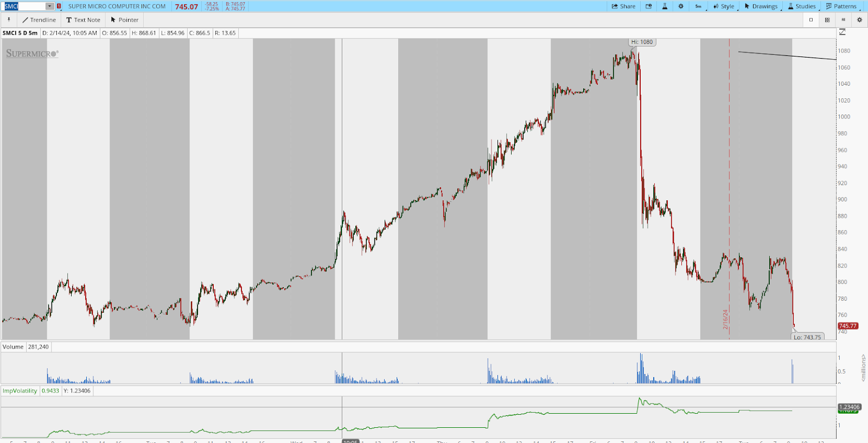Click the pin icon in drawing toolbar
The image size is (868, 443).
[x=9, y=20]
